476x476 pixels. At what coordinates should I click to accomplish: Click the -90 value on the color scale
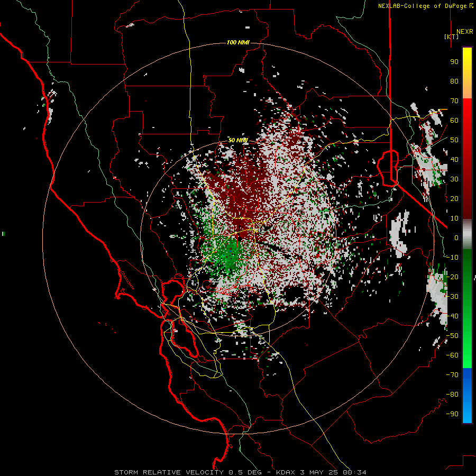point(452,414)
